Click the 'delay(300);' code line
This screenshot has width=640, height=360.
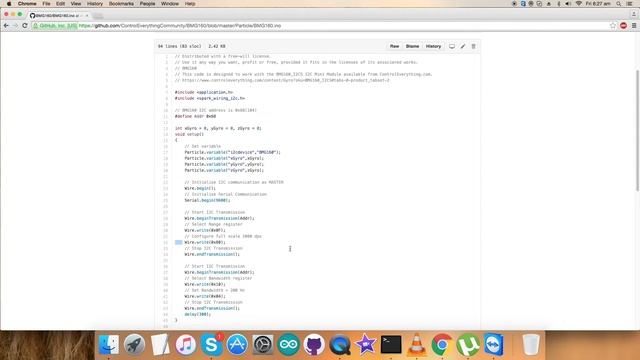tap(198, 314)
